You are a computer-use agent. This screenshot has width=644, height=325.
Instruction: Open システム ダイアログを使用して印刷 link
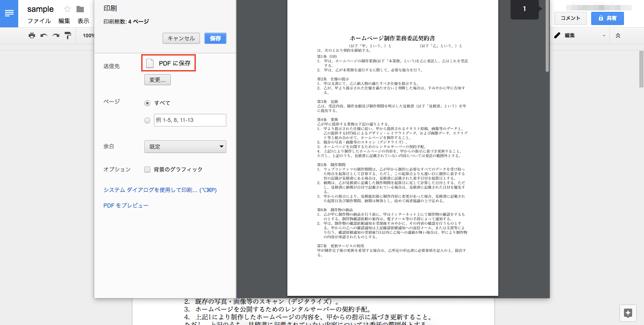click(x=160, y=190)
